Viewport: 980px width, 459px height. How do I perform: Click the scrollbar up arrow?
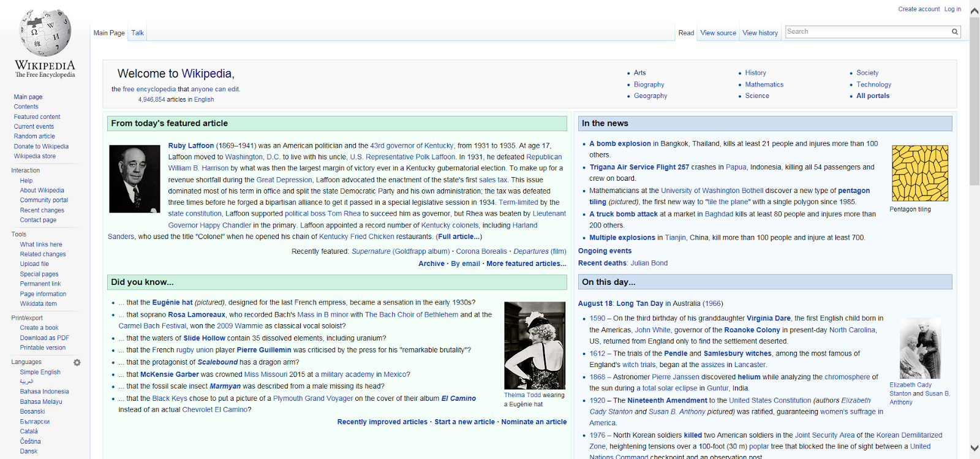[974, 10]
